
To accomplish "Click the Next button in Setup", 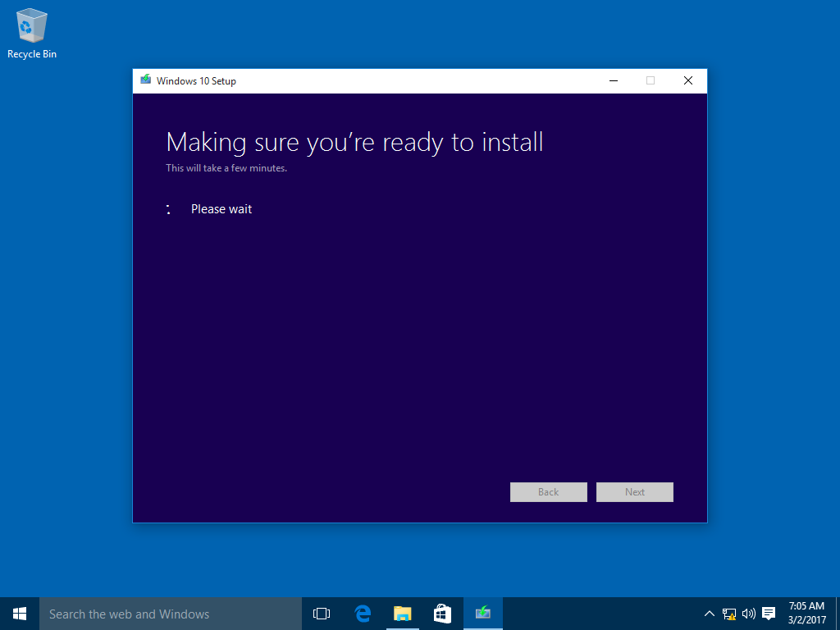I will (634, 492).
